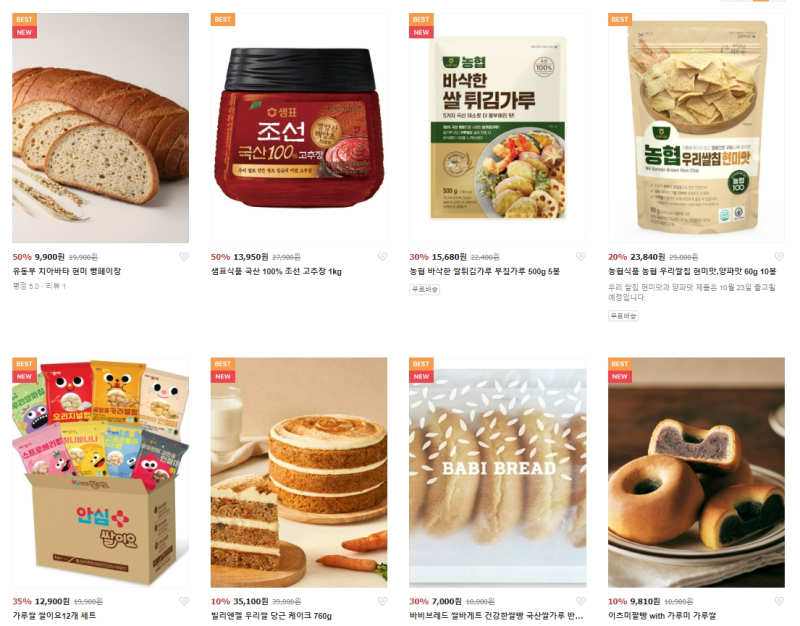Image resolution: width=800 pixels, height=626 pixels.
Task: Toggle wishlist heart for 농협 쌀튀김가루
Action: [581, 257]
